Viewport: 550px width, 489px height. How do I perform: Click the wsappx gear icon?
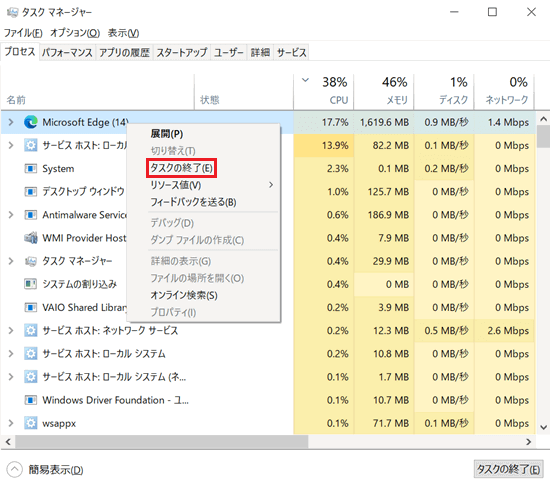pyautogui.click(x=31, y=423)
